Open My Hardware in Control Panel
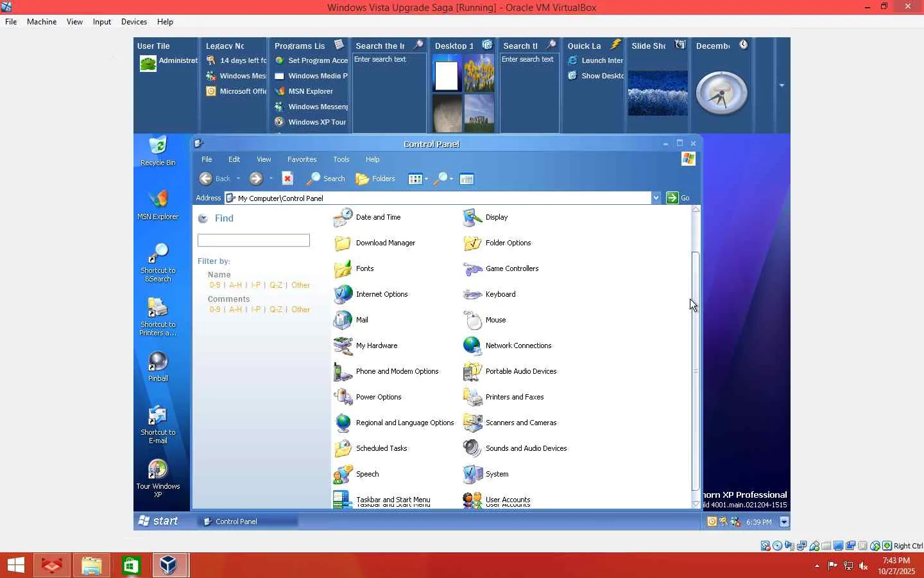Viewport: 924px width, 578px height. point(365,346)
